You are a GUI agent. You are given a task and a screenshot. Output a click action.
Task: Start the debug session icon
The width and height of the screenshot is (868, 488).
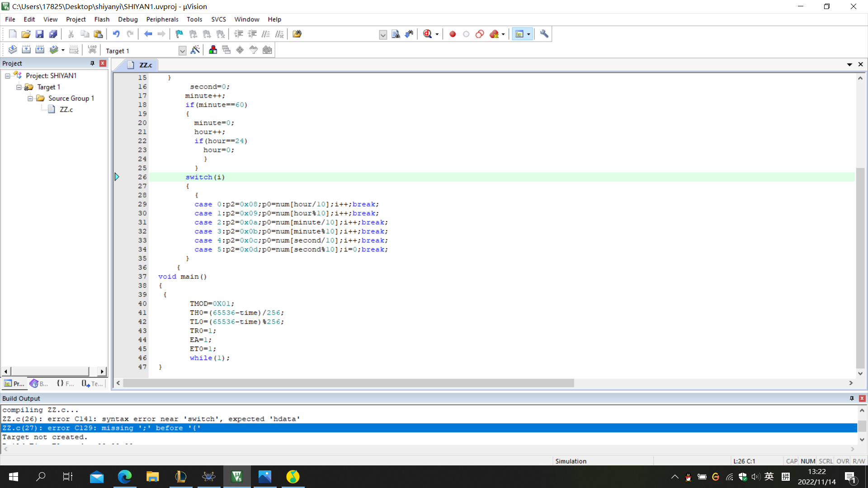point(428,34)
